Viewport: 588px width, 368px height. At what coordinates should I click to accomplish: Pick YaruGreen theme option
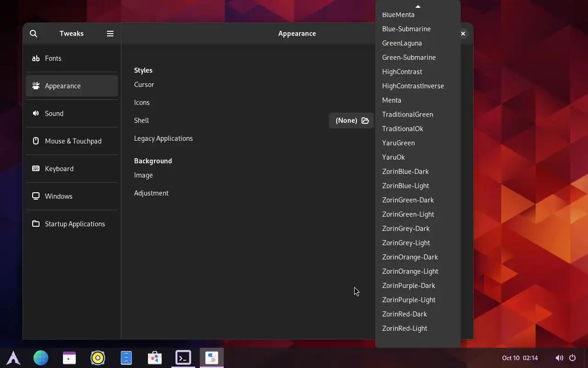418,143
